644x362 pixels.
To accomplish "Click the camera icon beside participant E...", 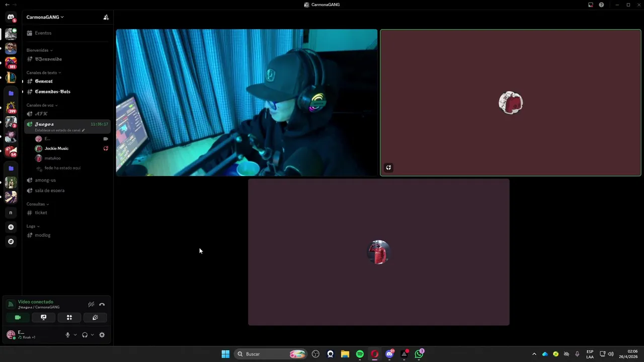I will (x=106, y=139).
